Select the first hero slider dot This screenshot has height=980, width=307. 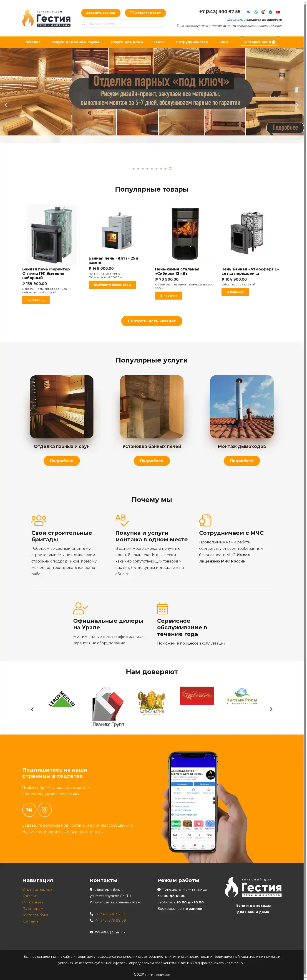pos(134,169)
